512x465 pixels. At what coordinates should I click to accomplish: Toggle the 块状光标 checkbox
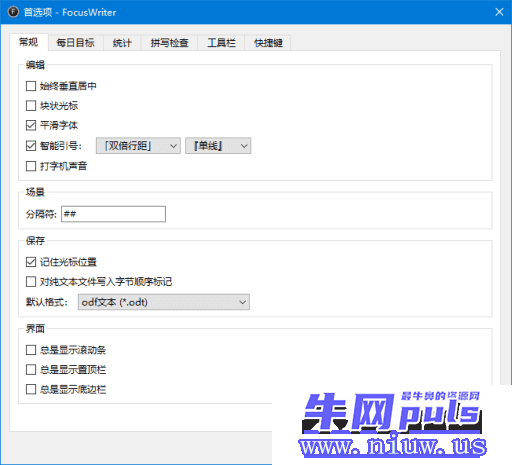point(31,106)
